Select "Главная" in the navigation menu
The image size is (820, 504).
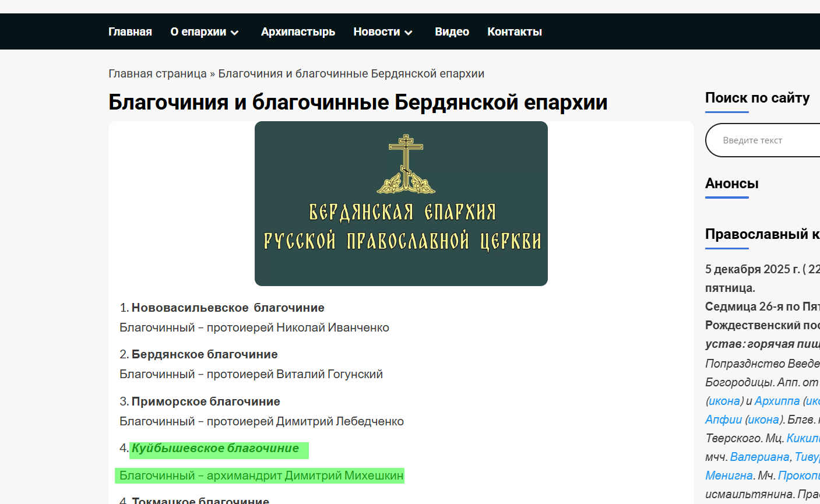pyautogui.click(x=130, y=31)
